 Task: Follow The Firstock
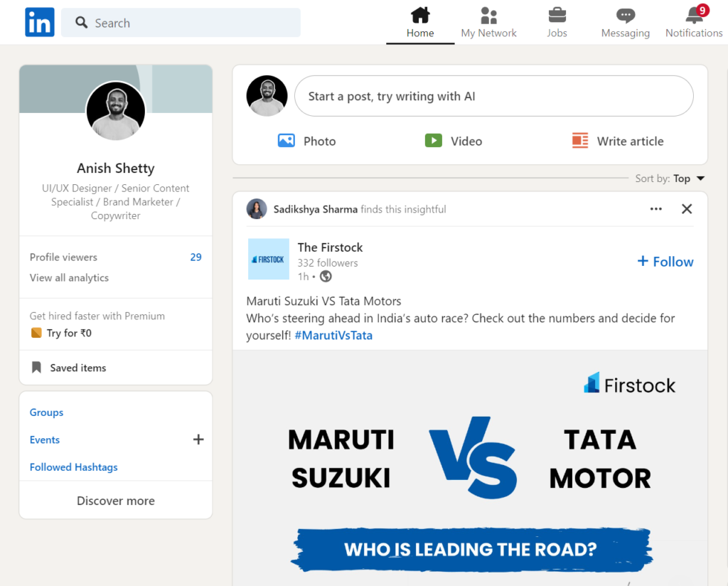(x=665, y=262)
